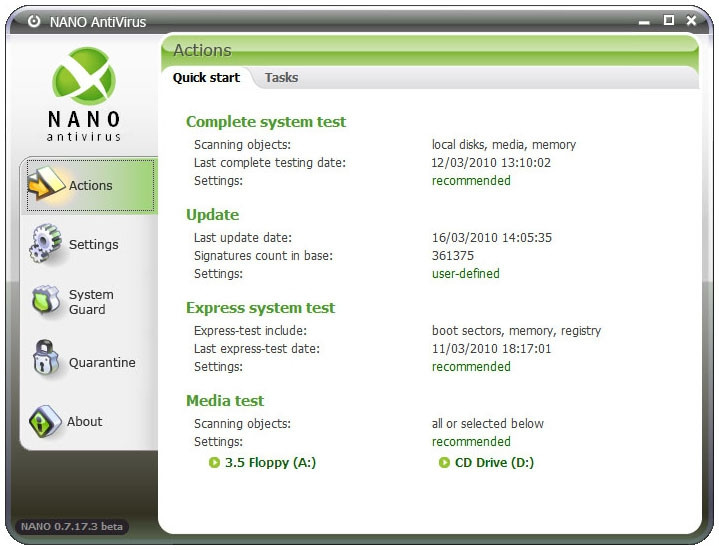This screenshot has height=550, width=719.
Task: Open the About section label
Action: click(x=85, y=421)
